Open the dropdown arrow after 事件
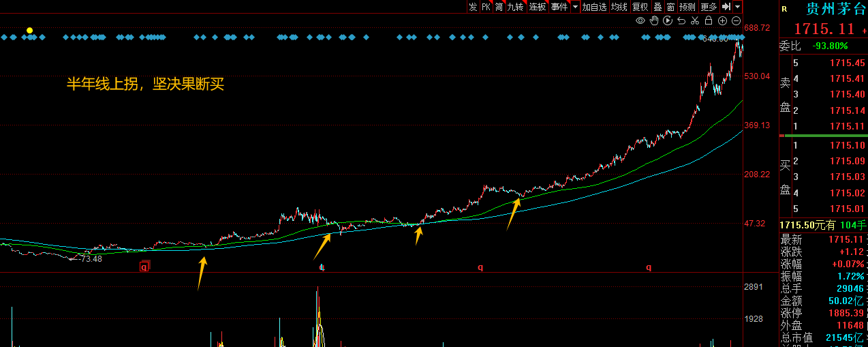 (x=575, y=6)
